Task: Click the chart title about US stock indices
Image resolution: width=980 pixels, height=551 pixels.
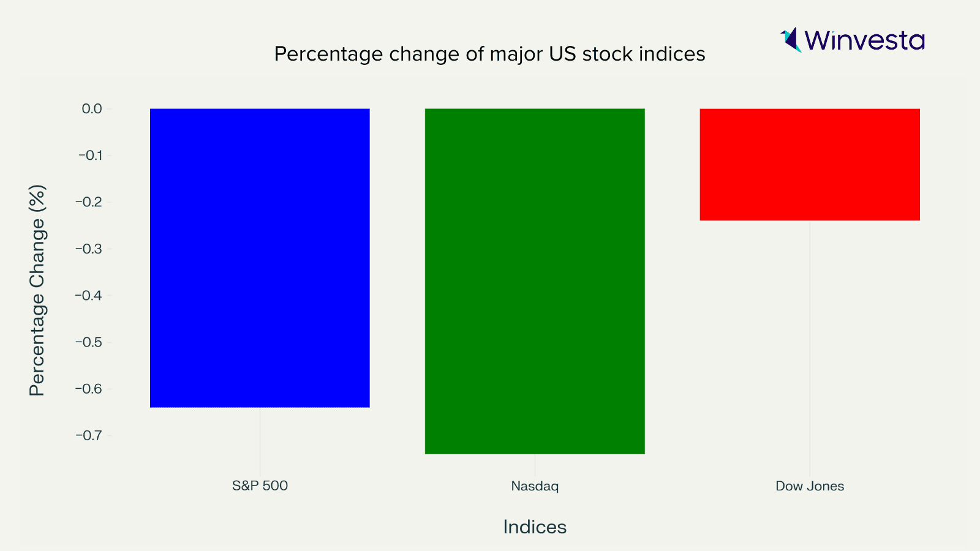Action: (x=489, y=54)
